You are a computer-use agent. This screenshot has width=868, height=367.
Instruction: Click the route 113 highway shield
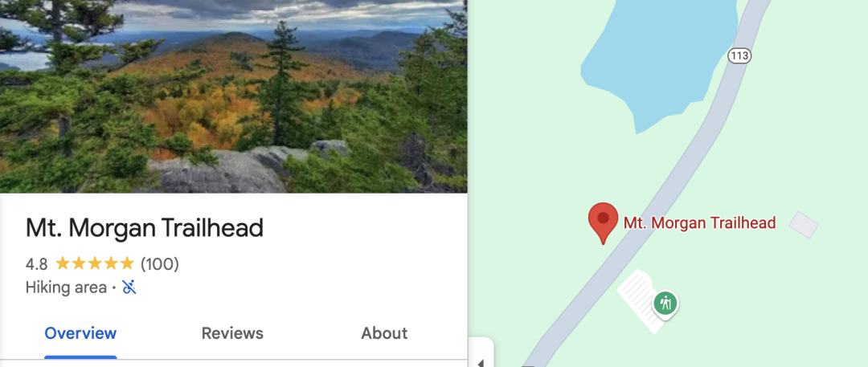(739, 56)
